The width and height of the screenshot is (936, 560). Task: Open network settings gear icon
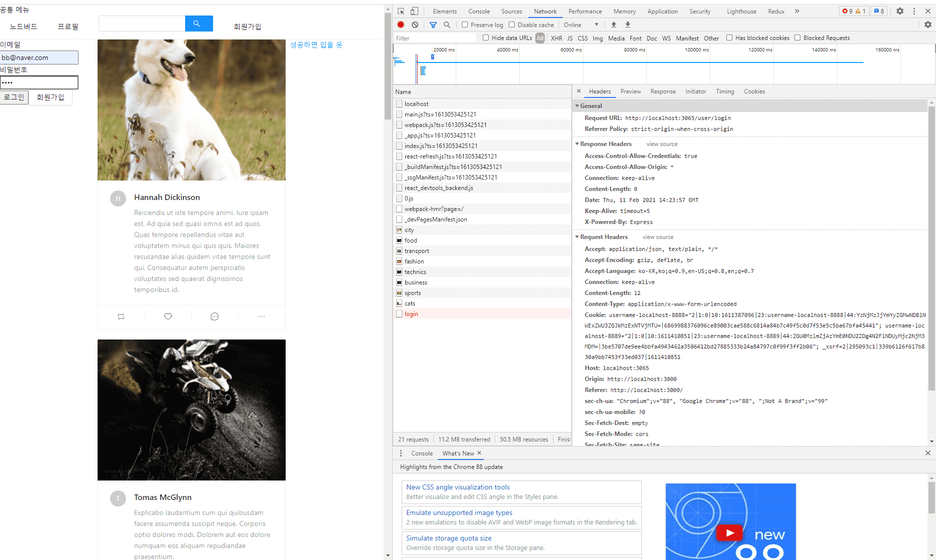(928, 24)
